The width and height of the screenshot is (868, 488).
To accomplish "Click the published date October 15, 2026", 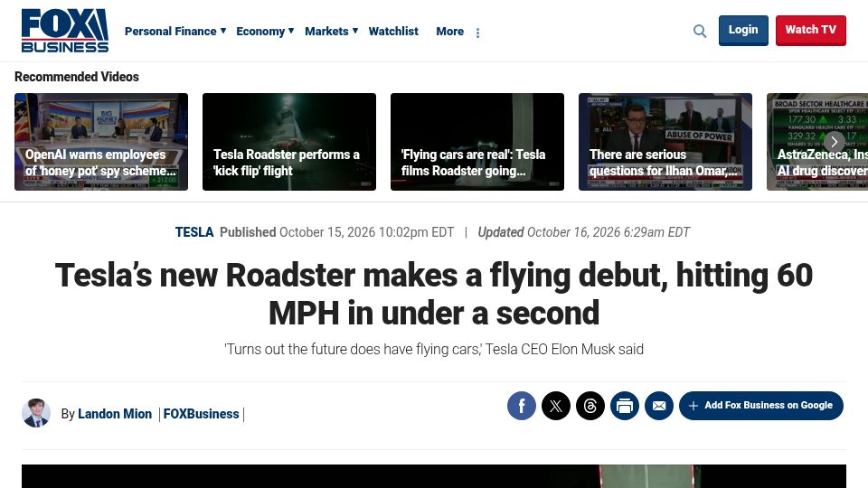I will (x=366, y=232).
